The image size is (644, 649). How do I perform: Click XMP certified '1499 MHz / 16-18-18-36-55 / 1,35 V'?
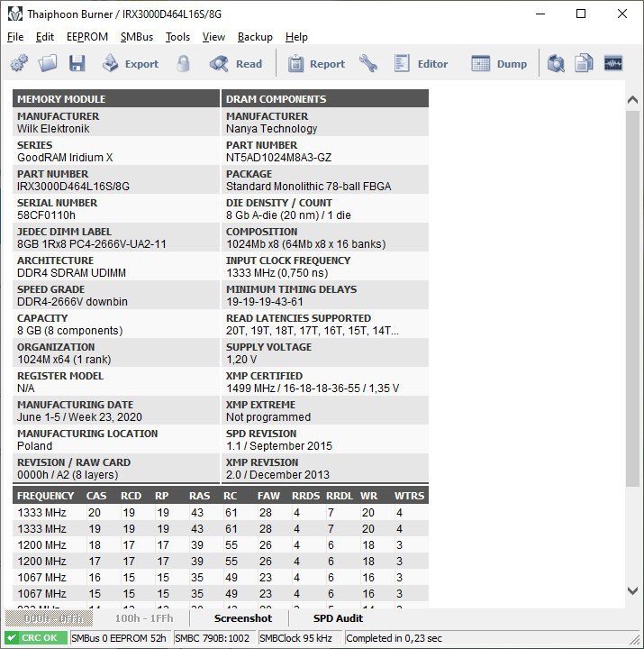[x=313, y=388]
